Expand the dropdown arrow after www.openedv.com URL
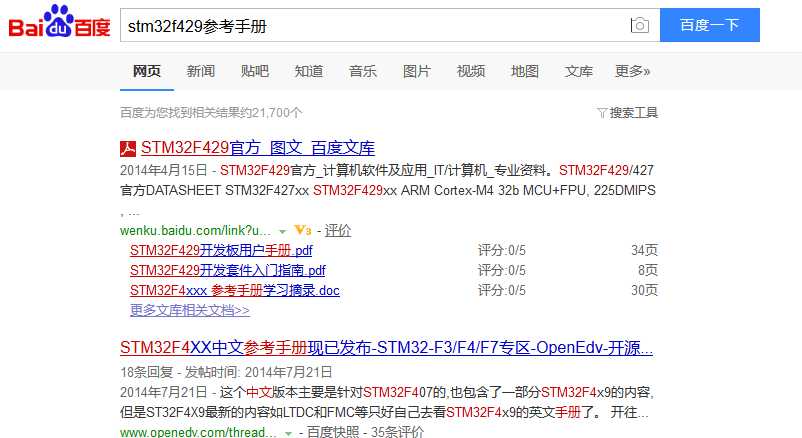 pyautogui.click(x=288, y=433)
